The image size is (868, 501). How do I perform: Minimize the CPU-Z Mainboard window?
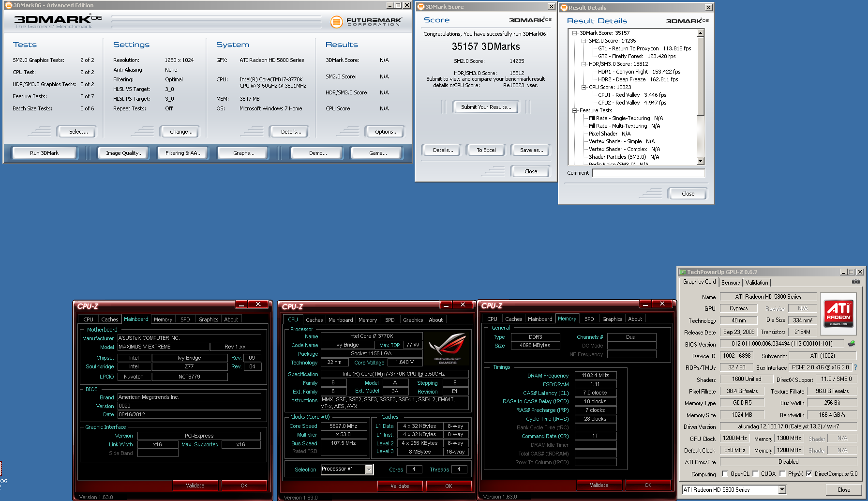pyautogui.click(x=241, y=304)
